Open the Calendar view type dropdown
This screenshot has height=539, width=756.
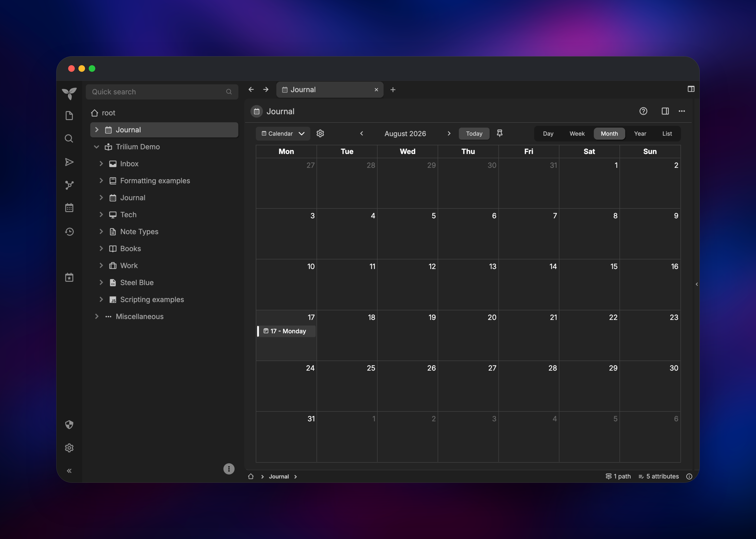click(x=283, y=133)
